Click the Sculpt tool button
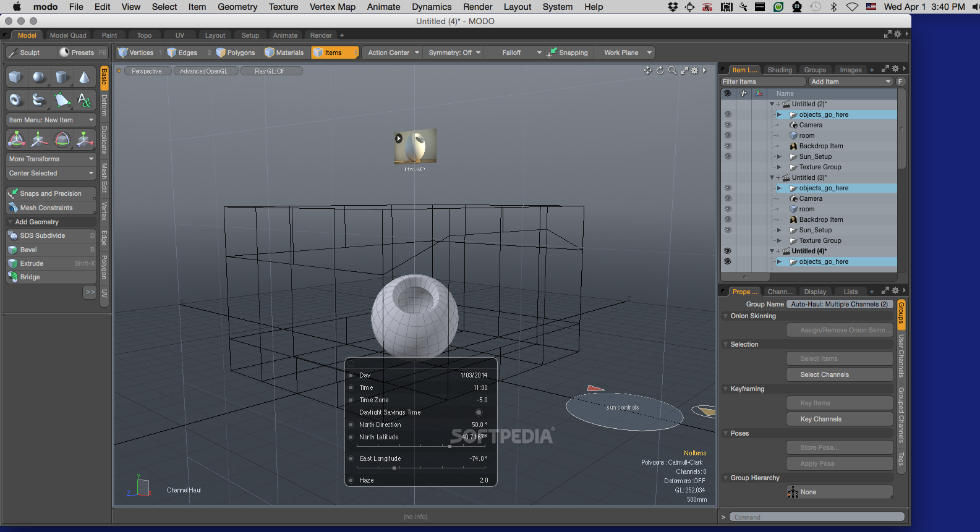This screenshot has height=532, width=980. pyautogui.click(x=31, y=53)
